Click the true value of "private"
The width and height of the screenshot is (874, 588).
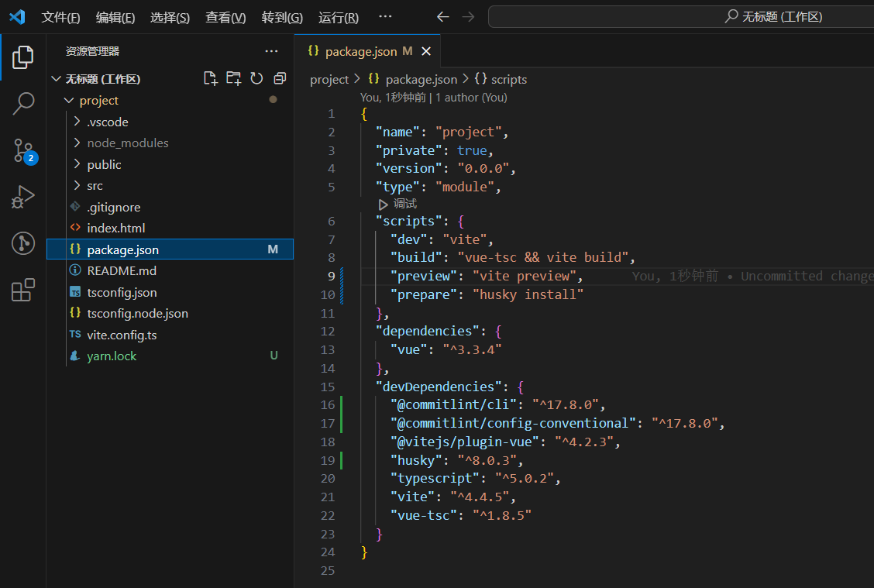pos(472,150)
